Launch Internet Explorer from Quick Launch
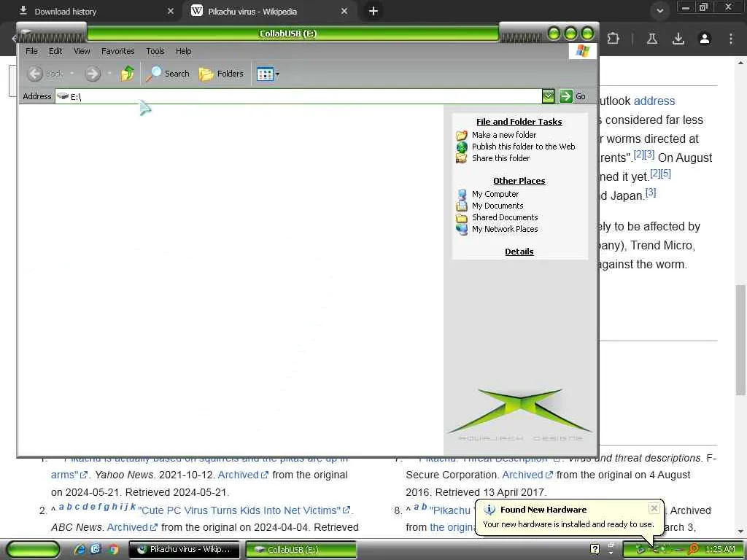 [79, 550]
